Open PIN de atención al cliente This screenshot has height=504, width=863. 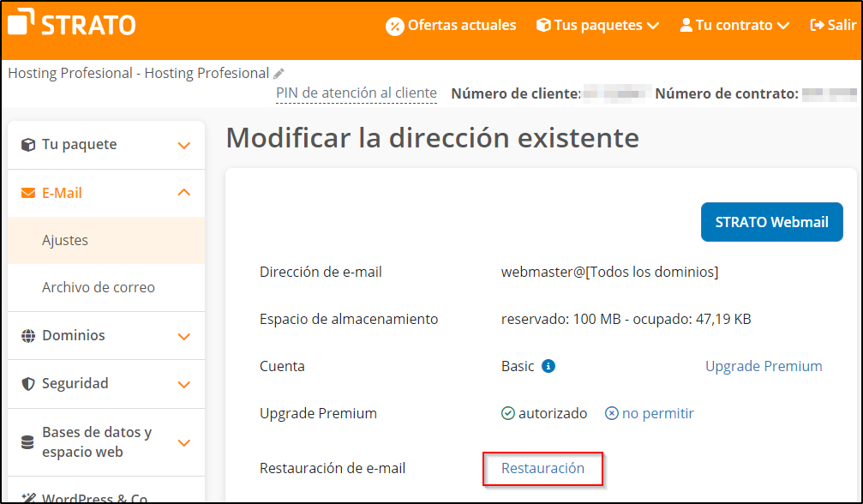click(356, 93)
